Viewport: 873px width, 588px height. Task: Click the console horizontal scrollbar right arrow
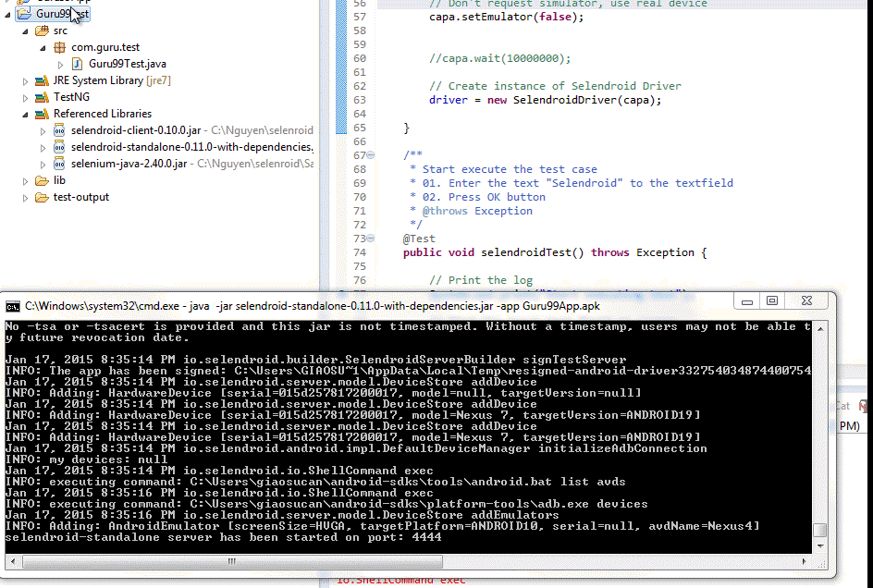pos(806,559)
